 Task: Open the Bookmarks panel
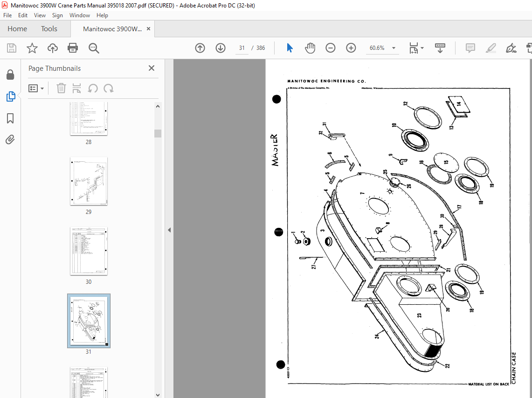coord(10,118)
